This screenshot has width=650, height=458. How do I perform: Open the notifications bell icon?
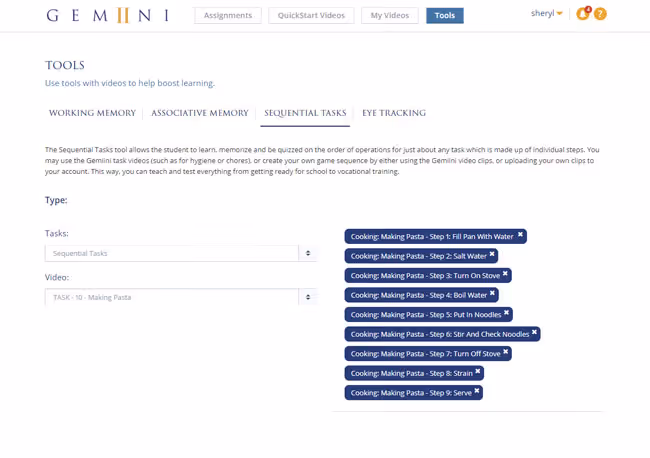582,14
